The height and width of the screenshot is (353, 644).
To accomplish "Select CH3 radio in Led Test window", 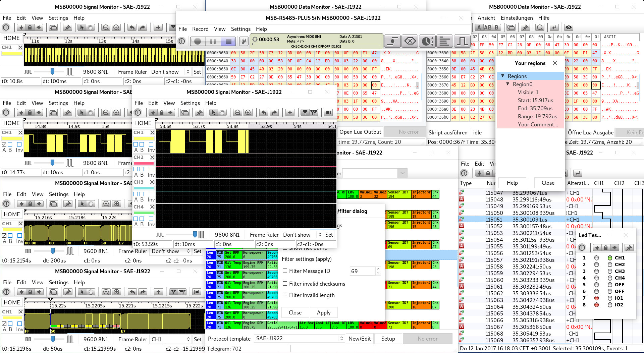I will (x=610, y=271).
